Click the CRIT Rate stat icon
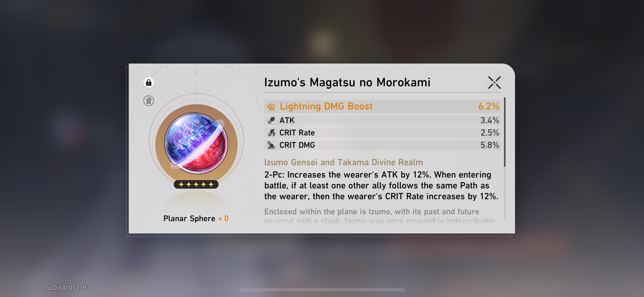 (271, 133)
